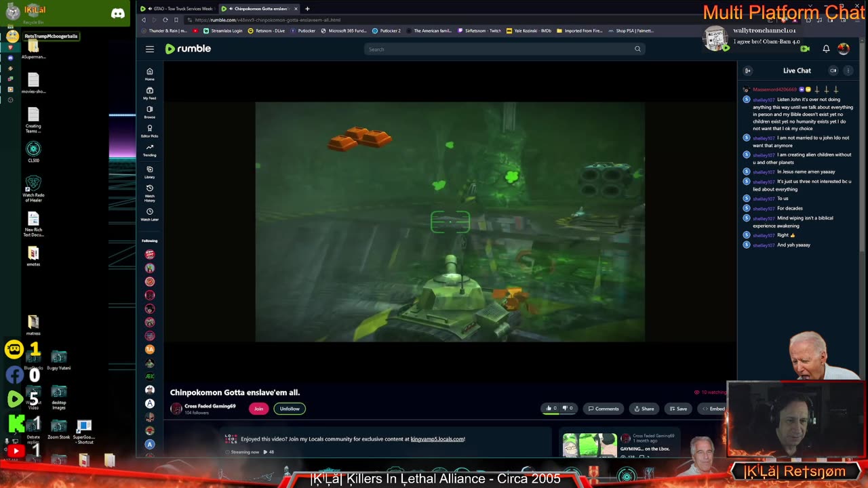Open the Rumble notifications bell
The height and width of the screenshot is (488, 868).
pos(826,49)
